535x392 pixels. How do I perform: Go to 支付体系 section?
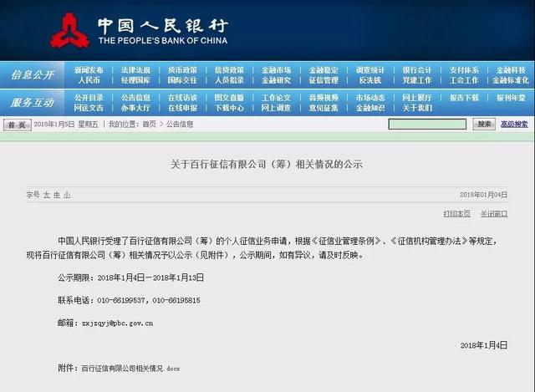[464, 70]
